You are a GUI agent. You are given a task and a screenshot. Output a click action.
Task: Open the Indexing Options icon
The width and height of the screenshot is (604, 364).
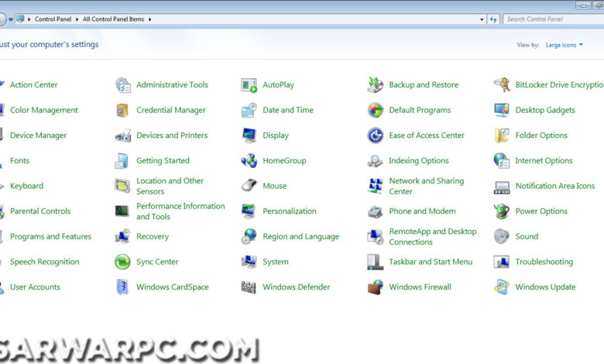[x=376, y=160]
